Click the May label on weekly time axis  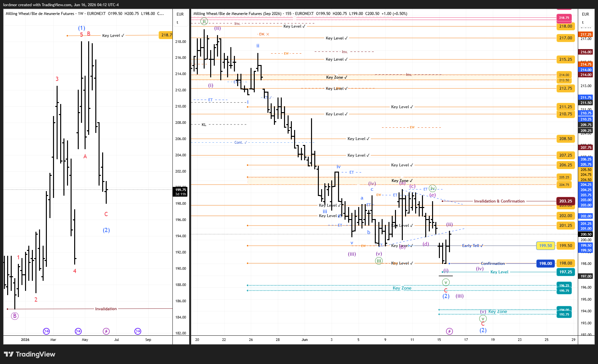[x=85, y=340]
